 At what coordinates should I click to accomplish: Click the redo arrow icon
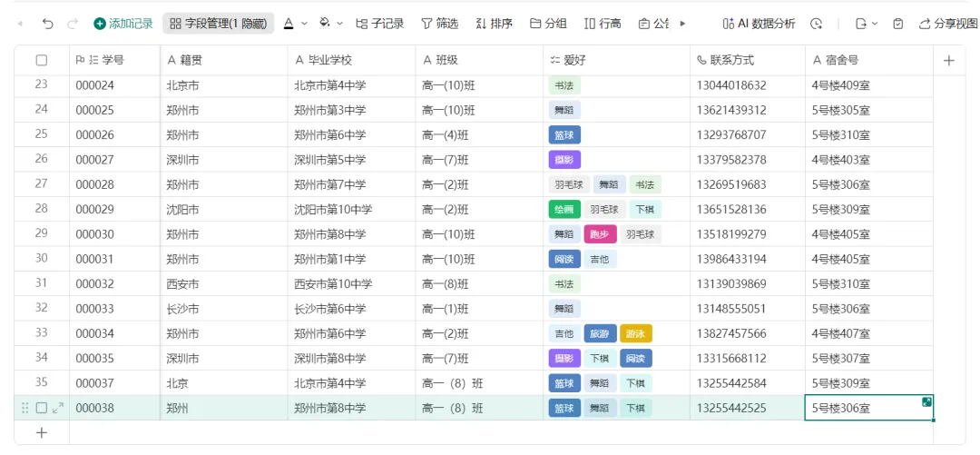73,24
